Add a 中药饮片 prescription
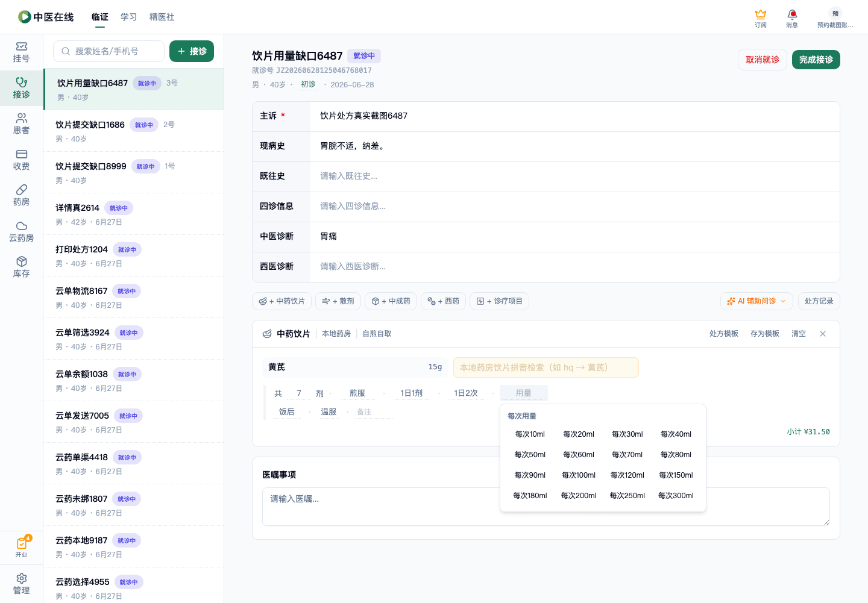 [281, 301]
